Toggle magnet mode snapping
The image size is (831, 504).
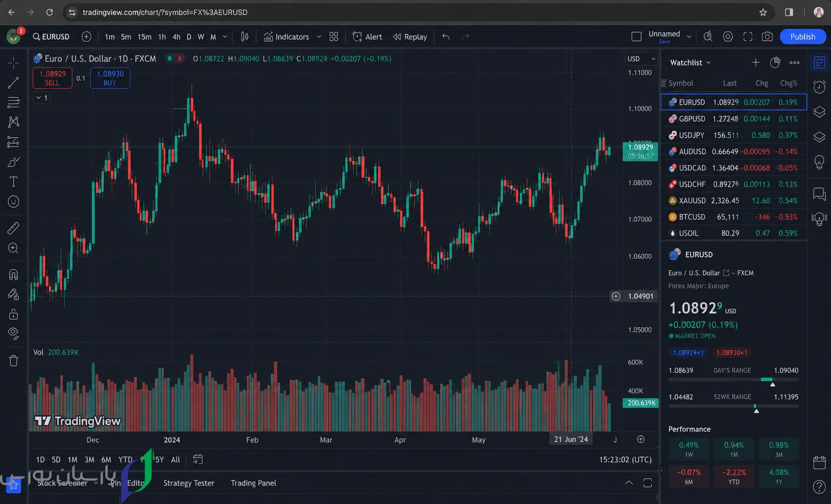tap(13, 274)
